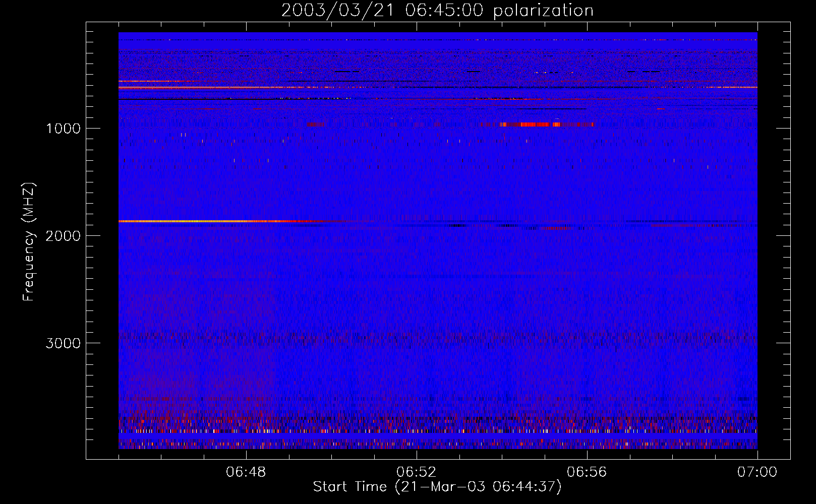Click the plot title '2003/03/21 06:45:00 polarization'
Viewport: 816px width, 504px height.
[437, 10]
